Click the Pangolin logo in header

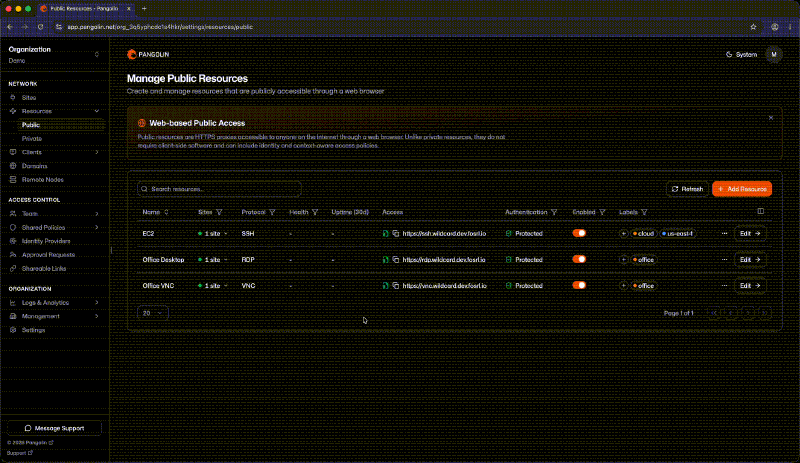coord(148,54)
